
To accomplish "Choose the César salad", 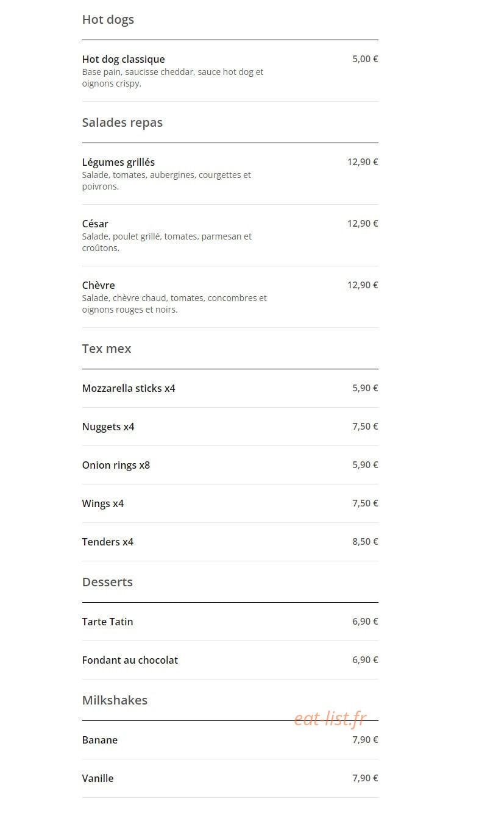I will 230,236.
